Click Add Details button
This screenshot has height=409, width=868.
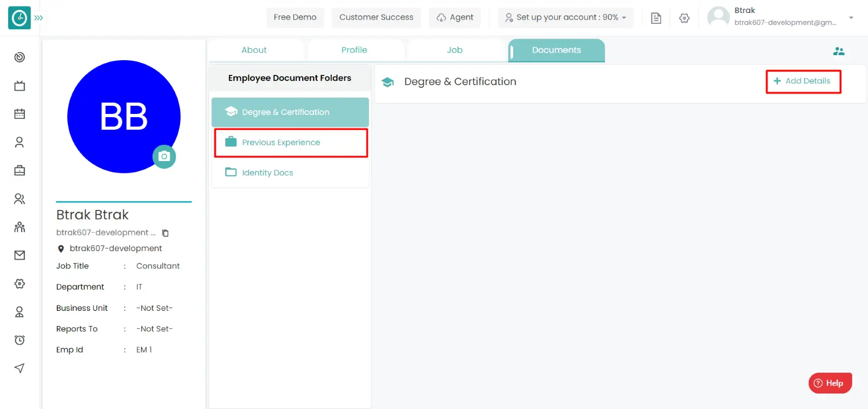(x=802, y=81)
